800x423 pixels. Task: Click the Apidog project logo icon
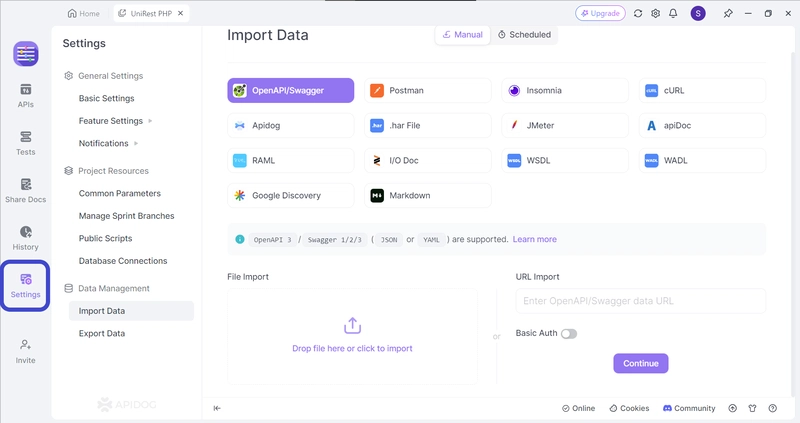coord(26,54)
